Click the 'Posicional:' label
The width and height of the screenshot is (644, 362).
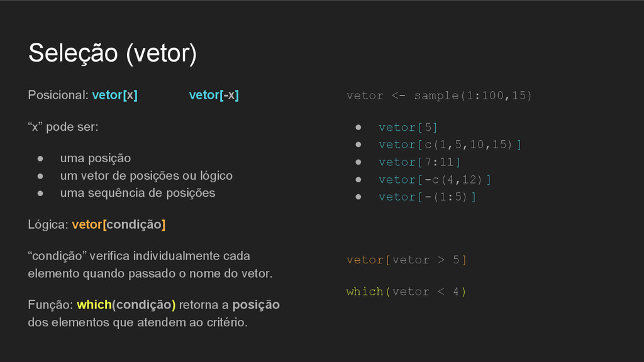pos(58,95)
